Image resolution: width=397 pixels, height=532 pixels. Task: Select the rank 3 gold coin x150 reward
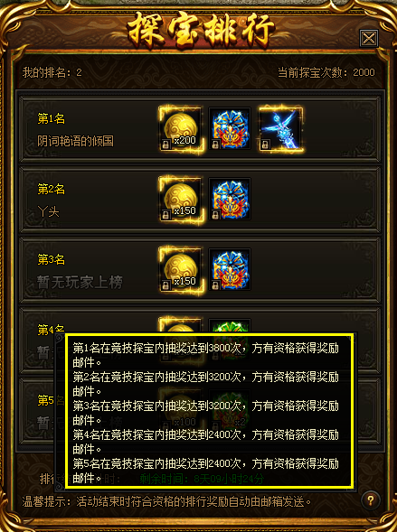(180, 269)
